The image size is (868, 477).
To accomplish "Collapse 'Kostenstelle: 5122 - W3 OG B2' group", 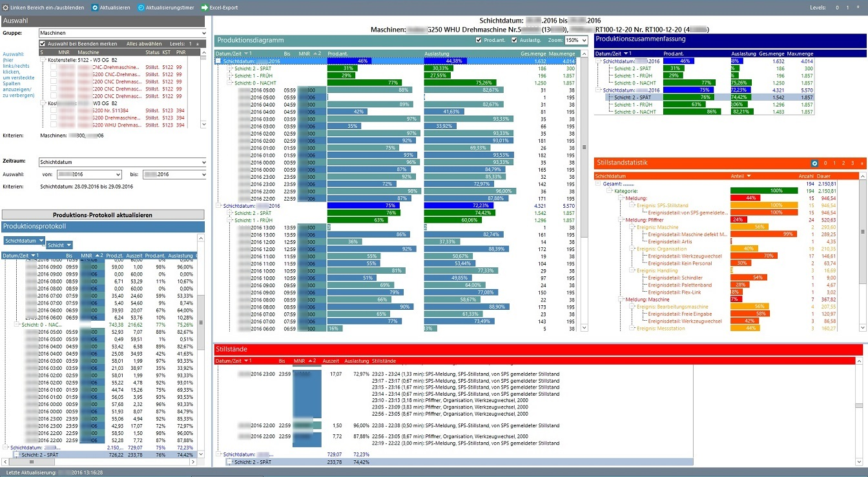I will 43,60.
